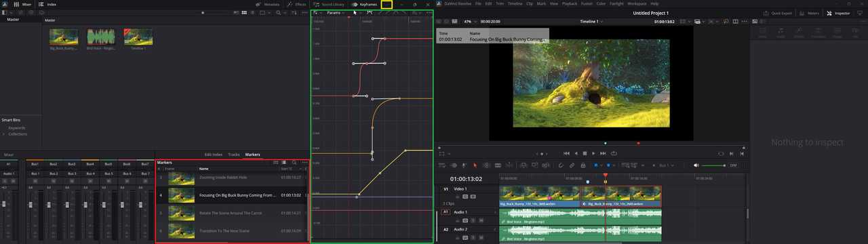Viewport: 868px width, 244px height.
Task: Toggle loop playback
Action: tap(614, 153)
